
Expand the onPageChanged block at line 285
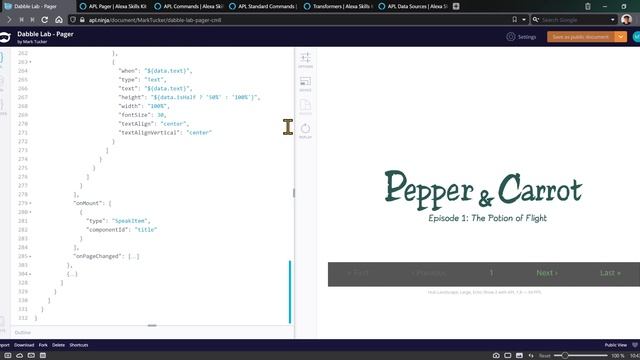[x=30, y=256]
